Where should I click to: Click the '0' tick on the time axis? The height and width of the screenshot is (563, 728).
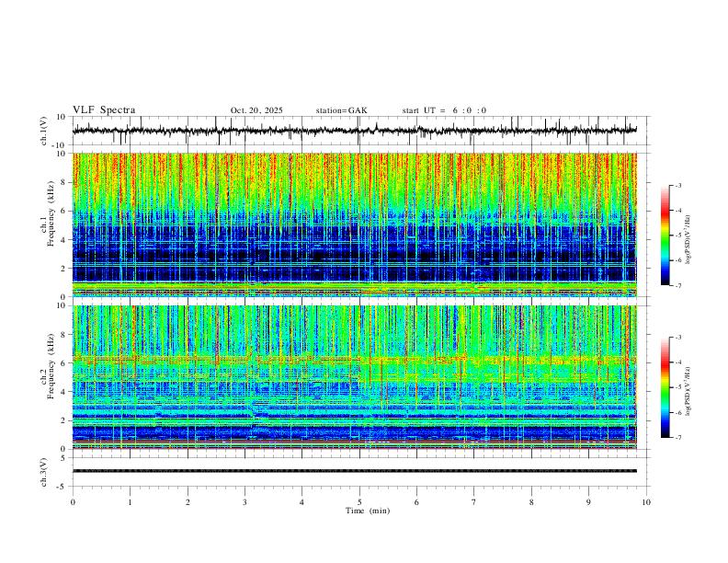[73, 502]
